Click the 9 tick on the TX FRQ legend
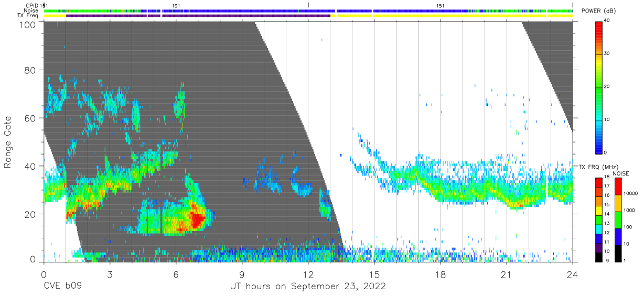644x297 pixels. coord(606,260)
